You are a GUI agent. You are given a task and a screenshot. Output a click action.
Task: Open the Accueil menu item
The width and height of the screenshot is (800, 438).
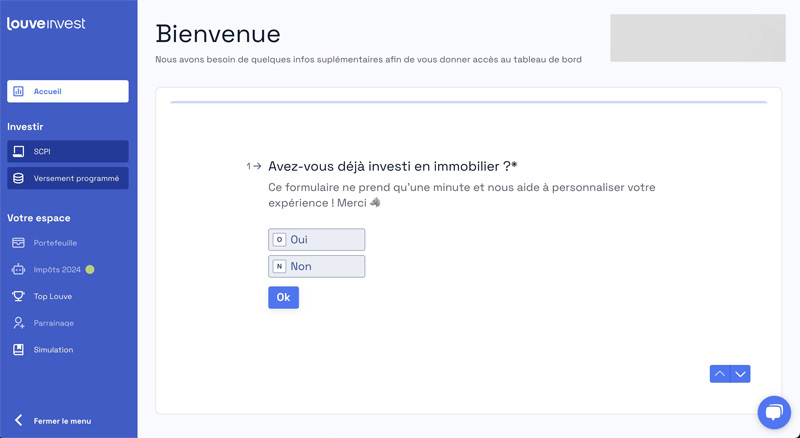pyautogui.click(x=68, y=91)
